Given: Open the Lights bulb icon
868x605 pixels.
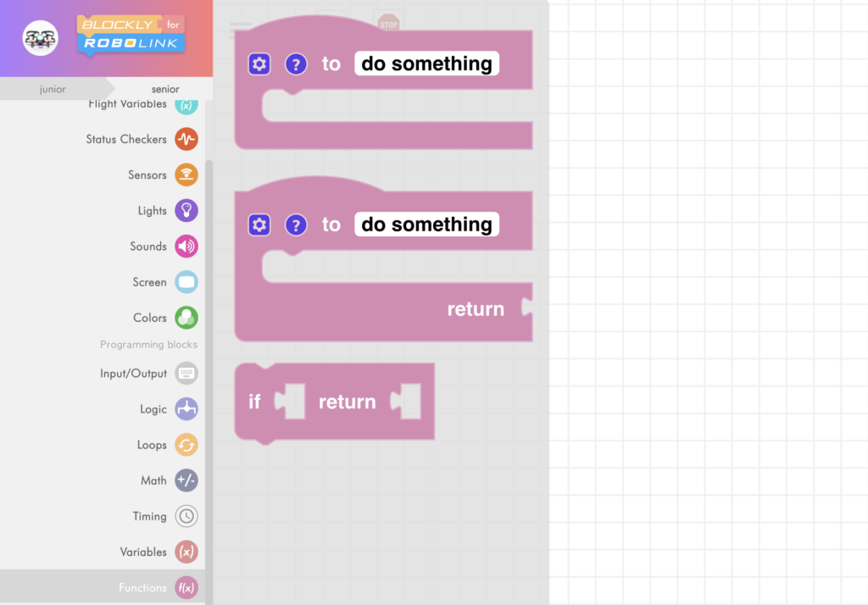Looking at the screenshot, I should [186, 210].
